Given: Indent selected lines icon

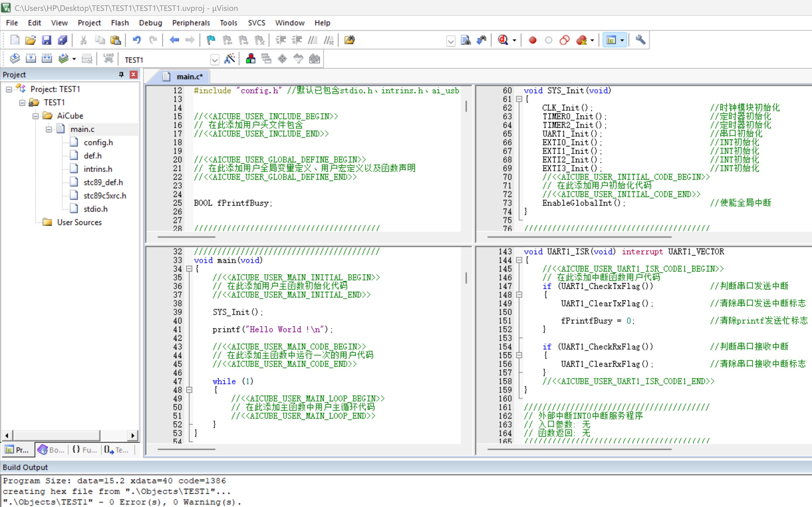Looking at the screenshot, I should point(281,40).
